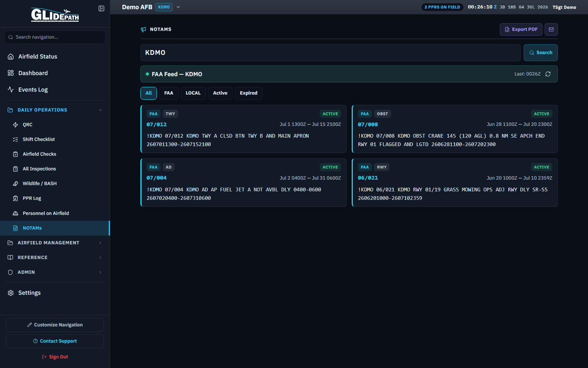Open the base selector chevron beside KDMO
The height and width of the screenshot is (368, 588).
pyautogui.click(x=178, y=7)
